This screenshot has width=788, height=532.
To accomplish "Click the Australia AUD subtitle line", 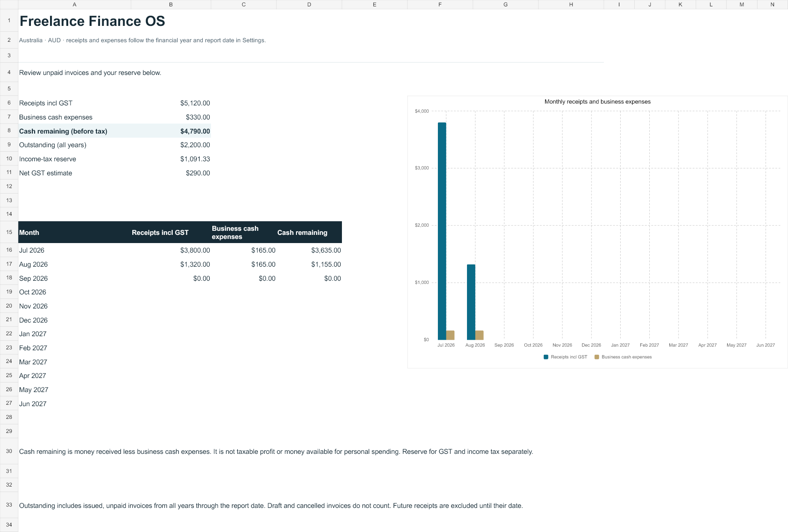I will [142, 40].
